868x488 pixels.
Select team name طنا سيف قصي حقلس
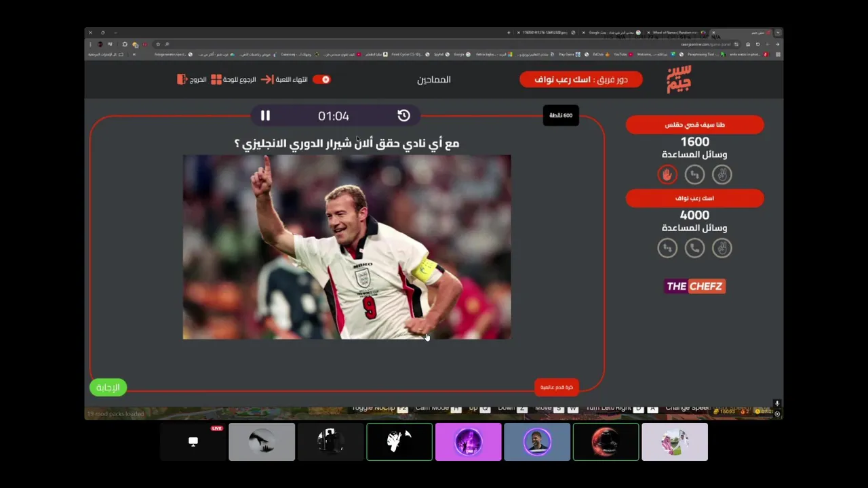(694, 125)
